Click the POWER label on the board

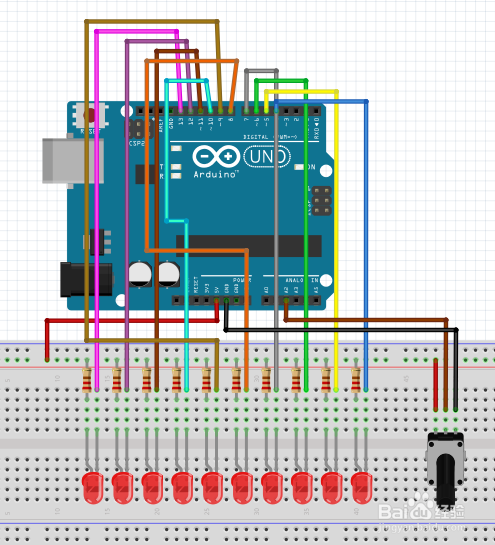(242, 280)
